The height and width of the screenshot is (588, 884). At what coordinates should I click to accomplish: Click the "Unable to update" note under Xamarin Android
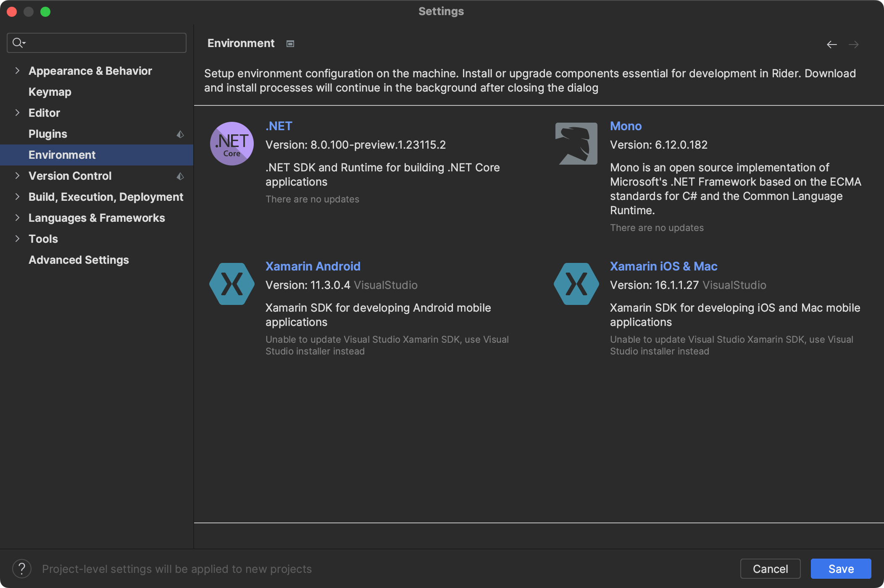click(x=387, y=345)
